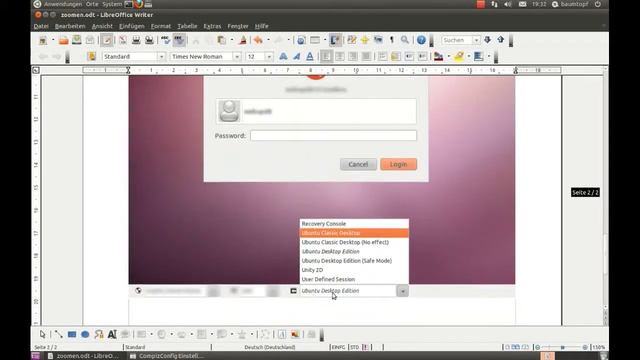Pick the Freeform Line drawing tool
Screen dimensions: 640x360
pyautogui.click(x=98, y=334)
